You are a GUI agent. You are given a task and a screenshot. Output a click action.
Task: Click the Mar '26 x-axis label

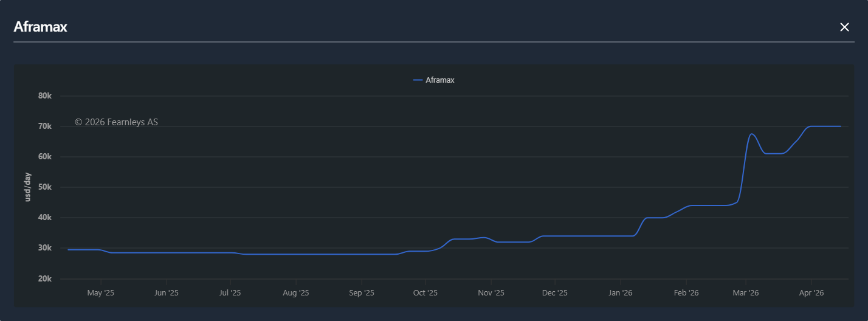(745, 293)
